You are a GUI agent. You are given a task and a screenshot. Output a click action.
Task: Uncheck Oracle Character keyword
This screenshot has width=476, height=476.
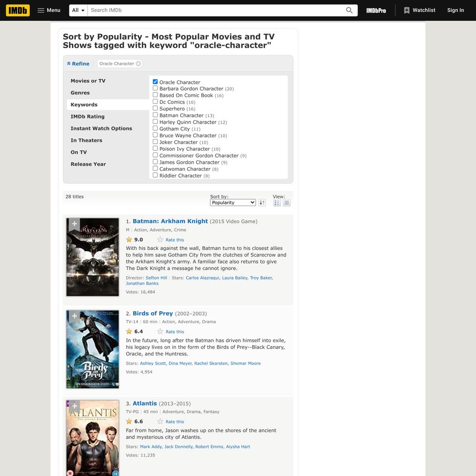coord(155,82)
